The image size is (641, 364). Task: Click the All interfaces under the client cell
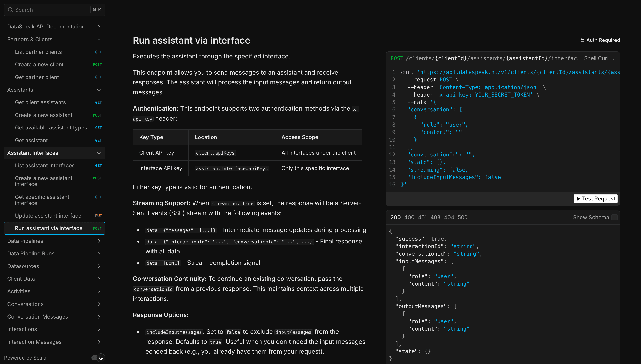coord(318,153)
